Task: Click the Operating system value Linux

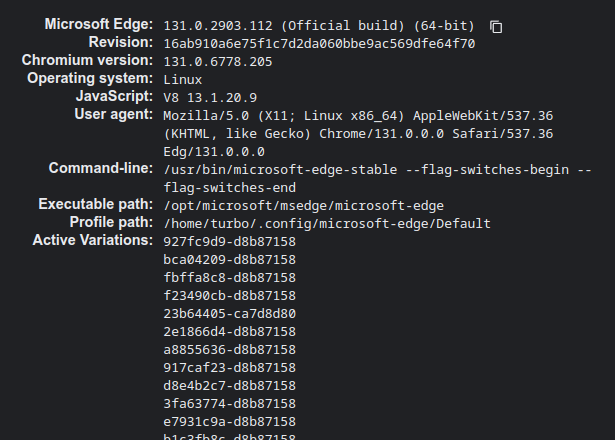Action: point(183,79)
